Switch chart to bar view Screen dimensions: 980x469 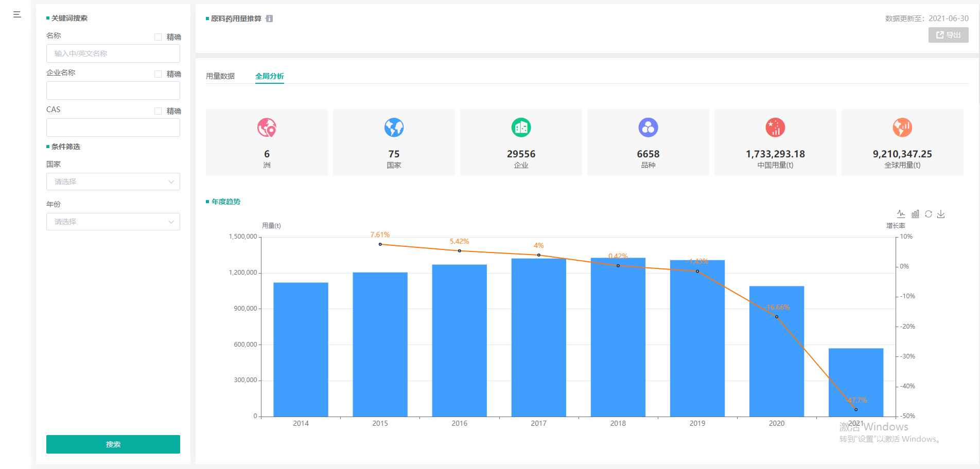(x=915, y=214)
